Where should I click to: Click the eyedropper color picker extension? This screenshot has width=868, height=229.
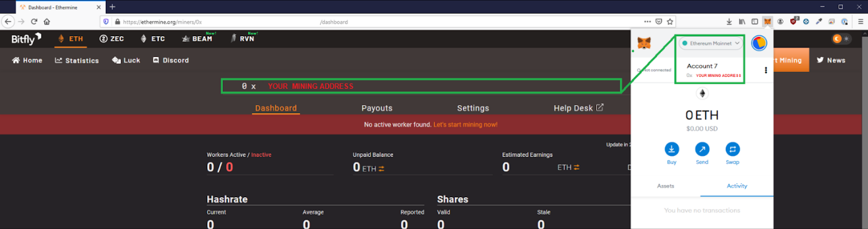819,21
